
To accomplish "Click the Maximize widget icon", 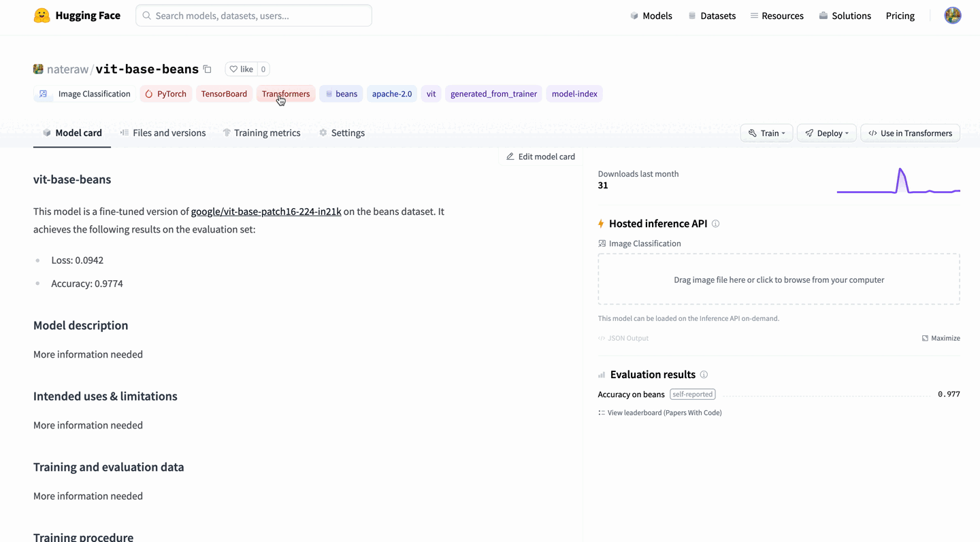I will click(925, 338).
